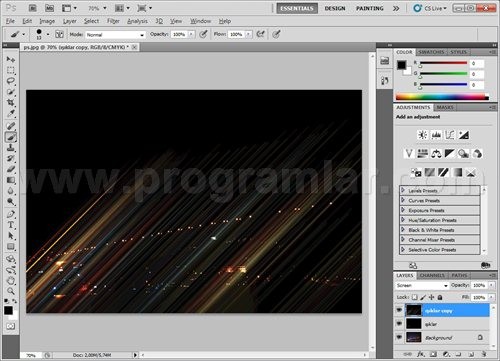
Task: Hide the ışıklar layer
Action: tap(399, 324)
